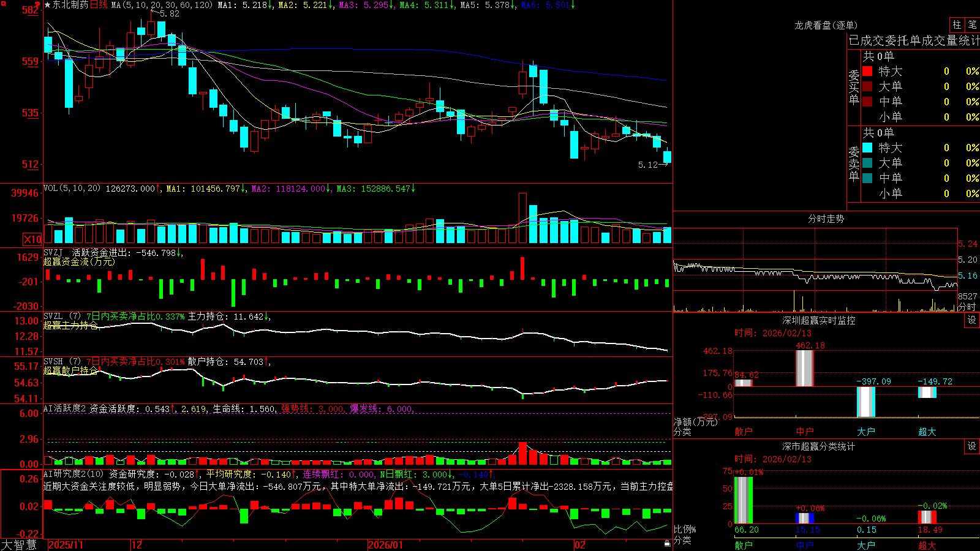This screenshot has width=980, height=551.
Task: Click the 委买单 vertical label
Action: click(854, 87)
